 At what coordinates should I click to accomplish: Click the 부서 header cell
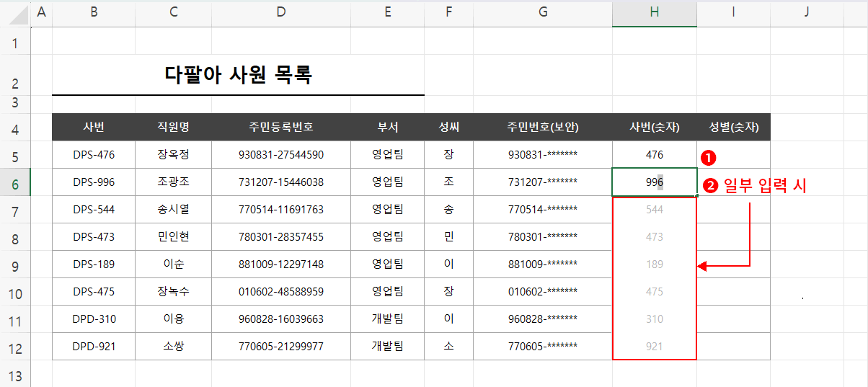click(388, 128)
